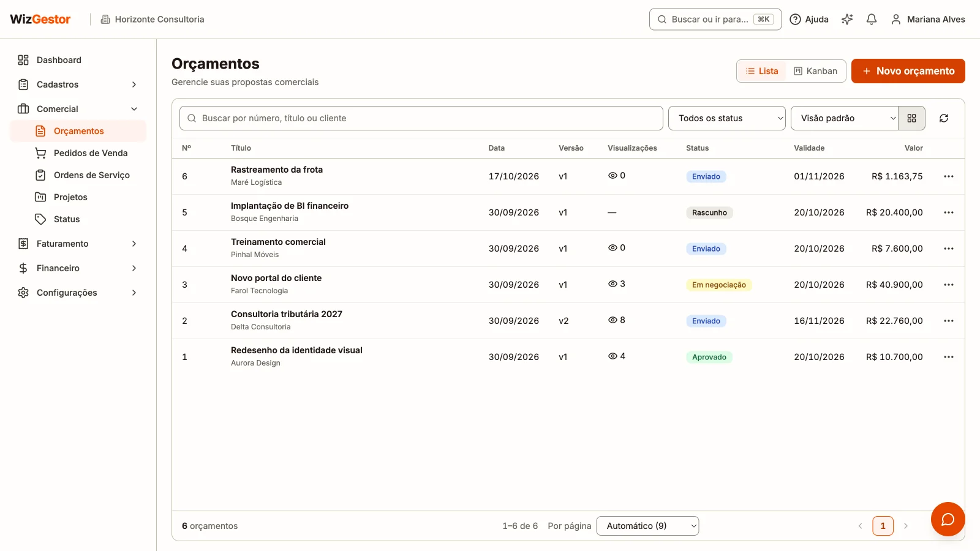Open the chat support bubble
980x551 pixels.
point(948,519)
